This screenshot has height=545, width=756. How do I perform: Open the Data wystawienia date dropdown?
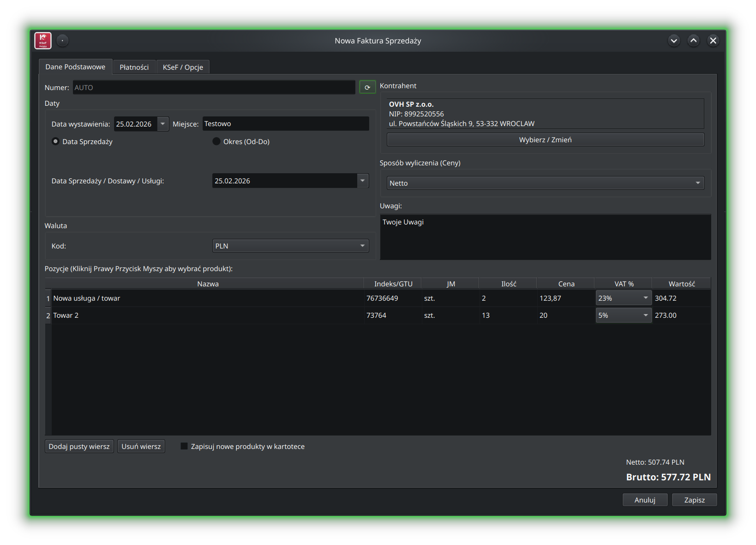[x=162, y=124]
